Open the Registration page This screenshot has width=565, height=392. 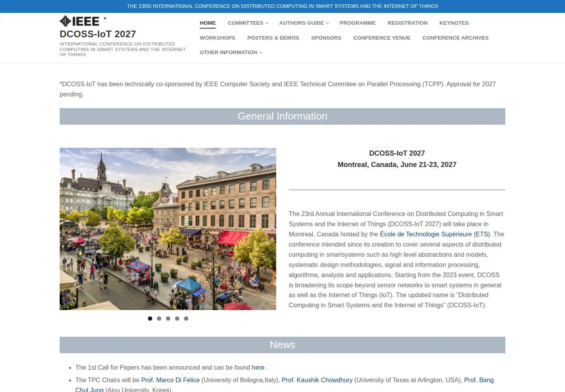tap(407, 23)
